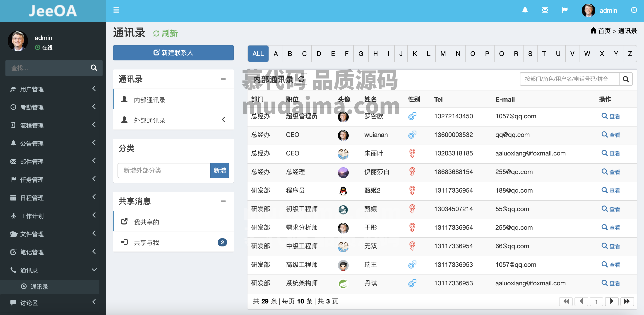Image resolution: width=644 pixels, height=315 pixels.
Task: Filter contacts by letter W
Action: (x=587, y=54)
